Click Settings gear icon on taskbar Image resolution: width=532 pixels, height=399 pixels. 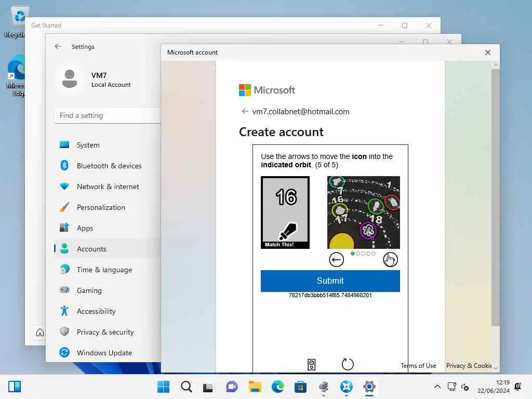point(369,387)
